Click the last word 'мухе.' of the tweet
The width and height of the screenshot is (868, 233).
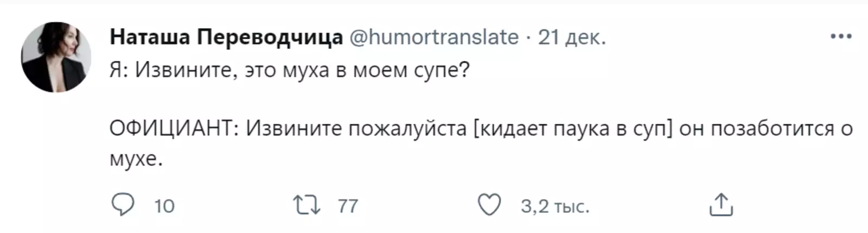point(136,159)
